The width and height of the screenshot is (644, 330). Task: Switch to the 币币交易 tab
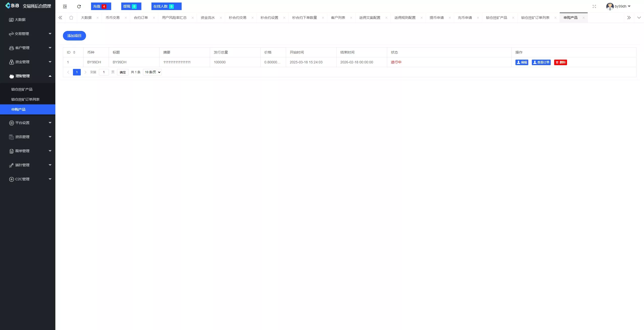tap(112, 18)
